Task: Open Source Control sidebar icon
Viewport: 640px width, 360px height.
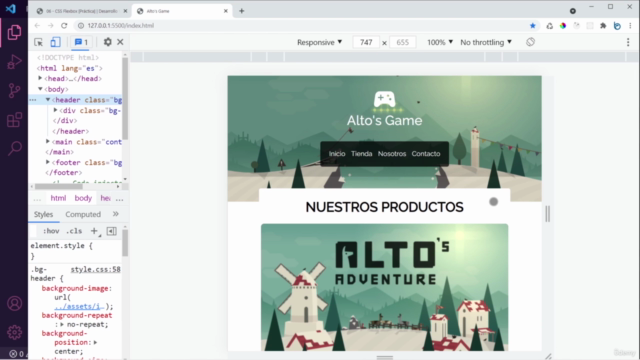Action: pos(14,91)
